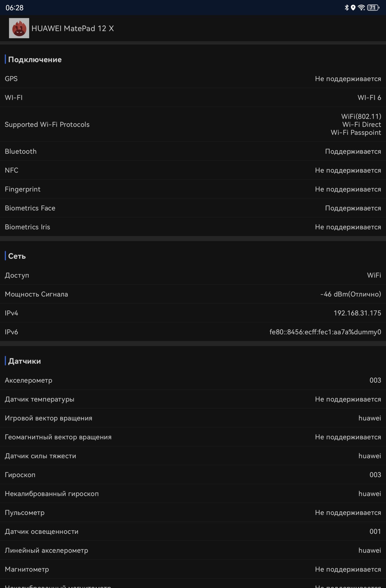Image resolution: width=386 pixels, height=588 pixels.
Task: Select the Supported Wi-Fi Protocols row
Action: (x=193, y=124)
